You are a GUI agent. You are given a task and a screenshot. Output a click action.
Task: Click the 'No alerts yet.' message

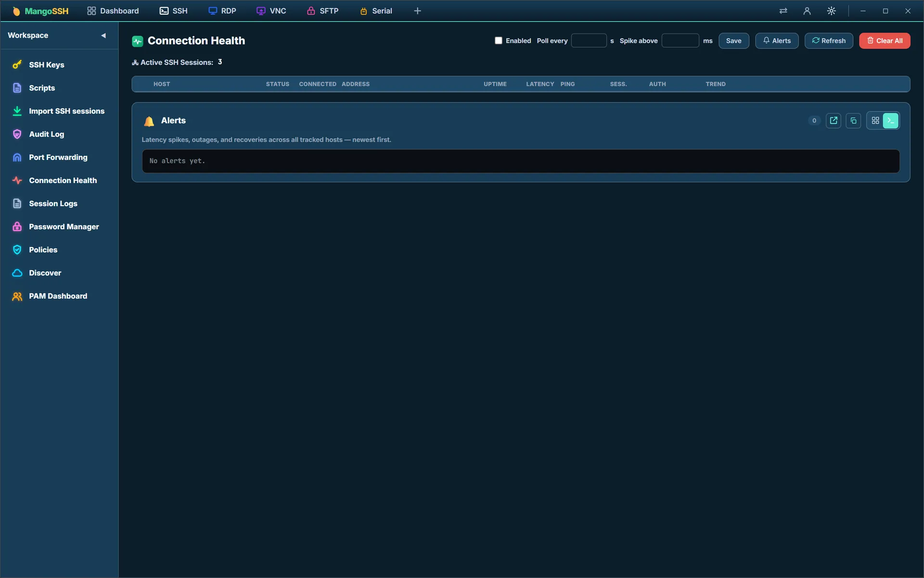pos(177,161)
